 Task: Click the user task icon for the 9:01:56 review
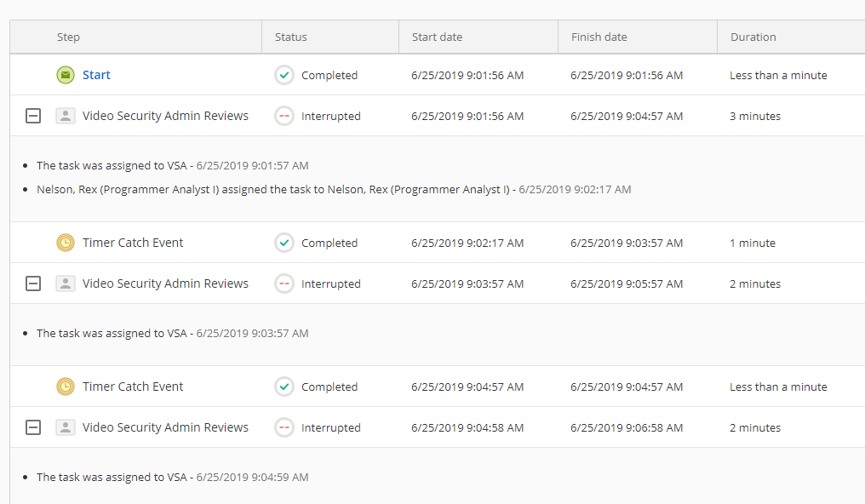pyautogui.click(x=66, y=116)
